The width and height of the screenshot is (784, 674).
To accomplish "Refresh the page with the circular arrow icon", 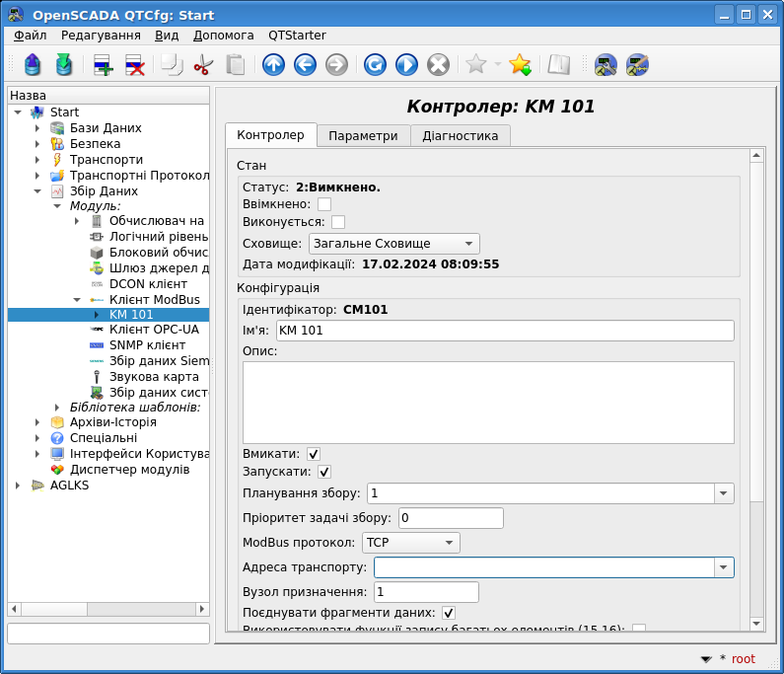I will [375, 65].
